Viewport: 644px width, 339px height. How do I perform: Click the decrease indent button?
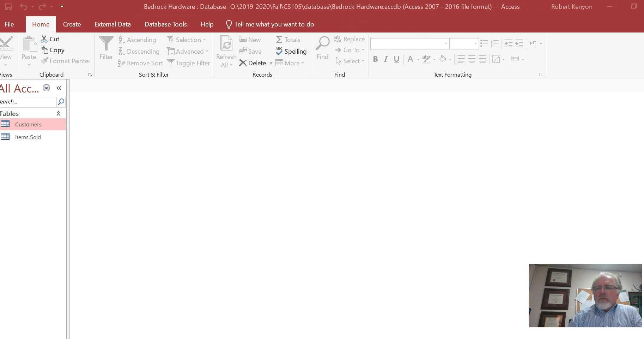tap(519, 43)
